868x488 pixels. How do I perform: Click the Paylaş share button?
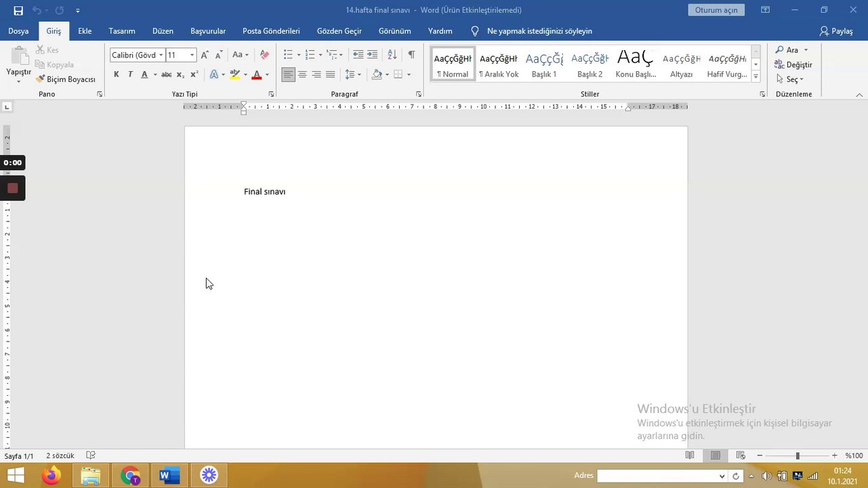point(836,31)
